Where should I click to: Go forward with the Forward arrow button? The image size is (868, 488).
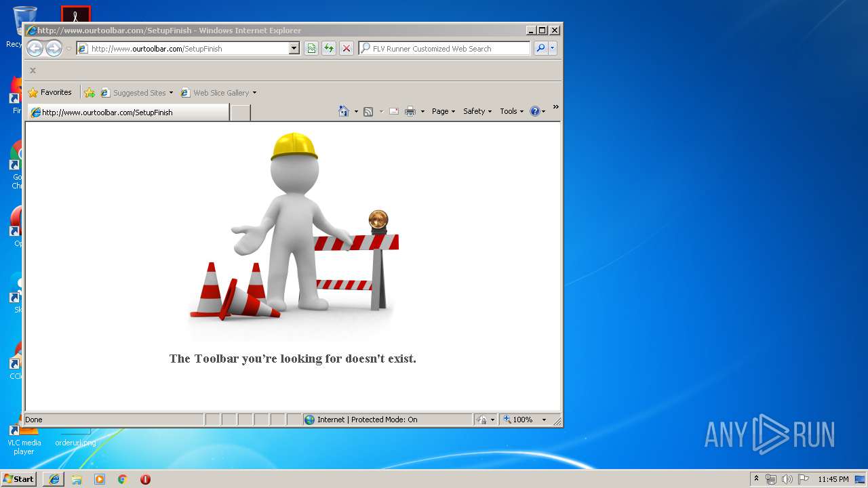54,48
